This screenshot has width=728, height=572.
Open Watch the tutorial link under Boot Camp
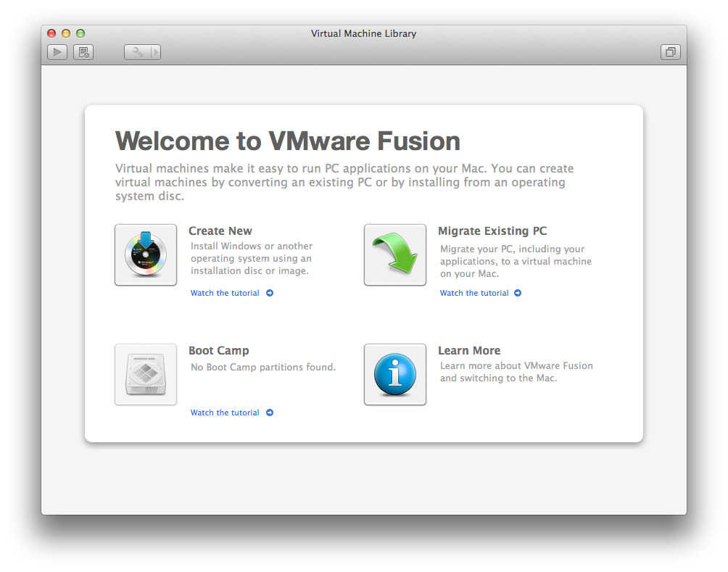click(x=232, y=413)
